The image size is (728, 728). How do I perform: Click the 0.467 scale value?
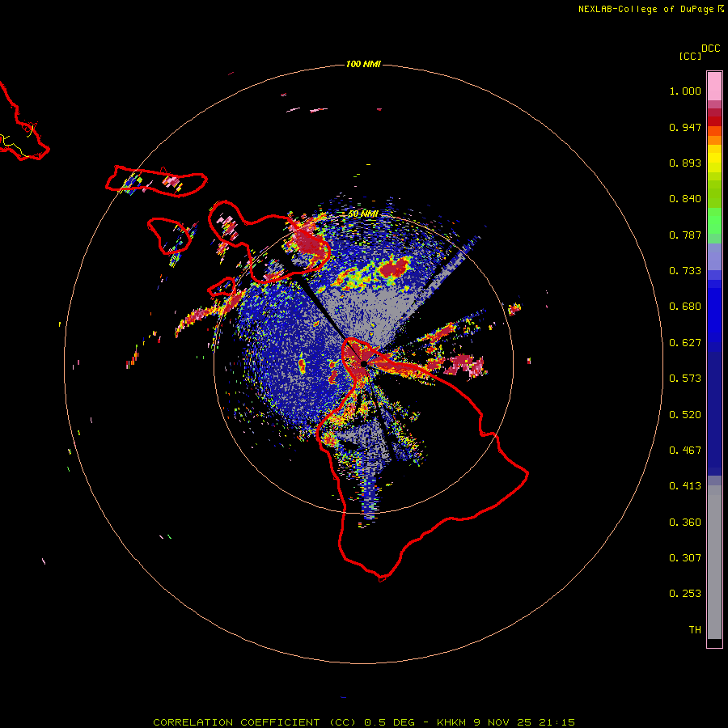685,451
